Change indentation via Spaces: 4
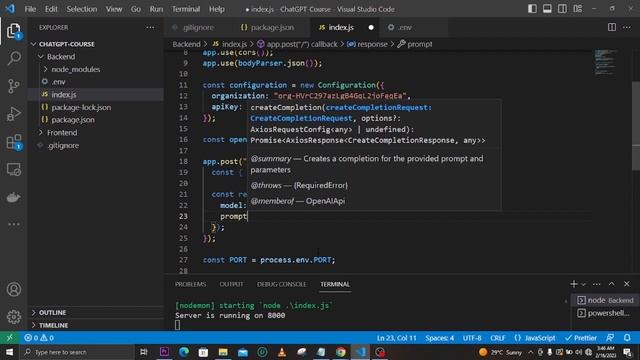The height and width of the screenshot is (360, 640). (439, 338)
